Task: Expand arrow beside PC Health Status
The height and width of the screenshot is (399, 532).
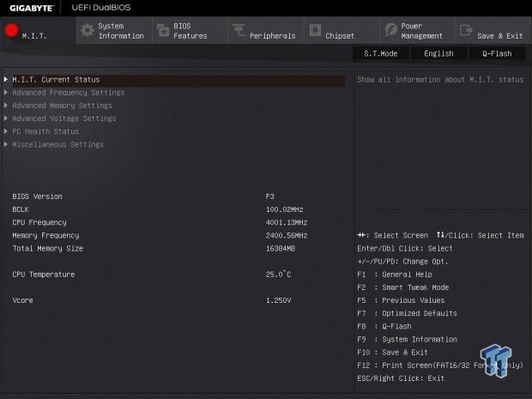Action: (x=6, y=131)
